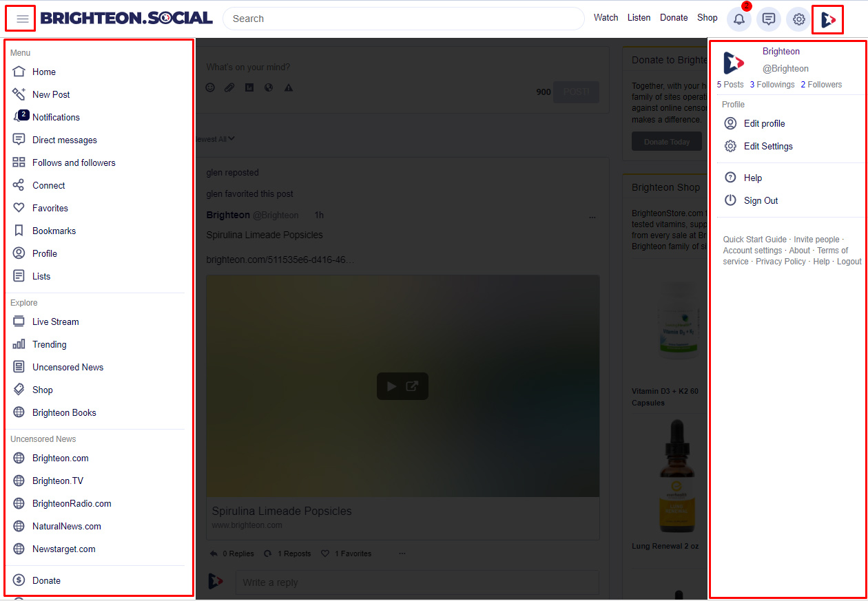The width and height of the screenshot is (868, 601).
Task: Click the Shop tag icon in left menu
Action: (19, 390)
